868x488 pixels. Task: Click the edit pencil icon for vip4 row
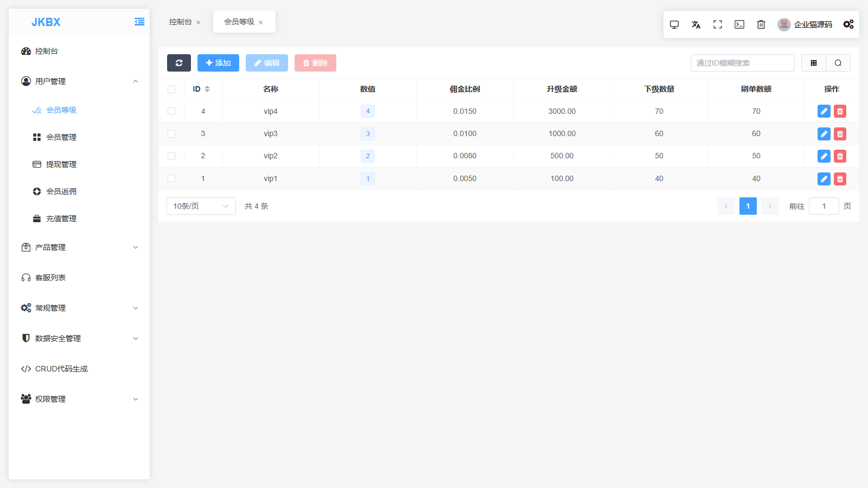824,111
